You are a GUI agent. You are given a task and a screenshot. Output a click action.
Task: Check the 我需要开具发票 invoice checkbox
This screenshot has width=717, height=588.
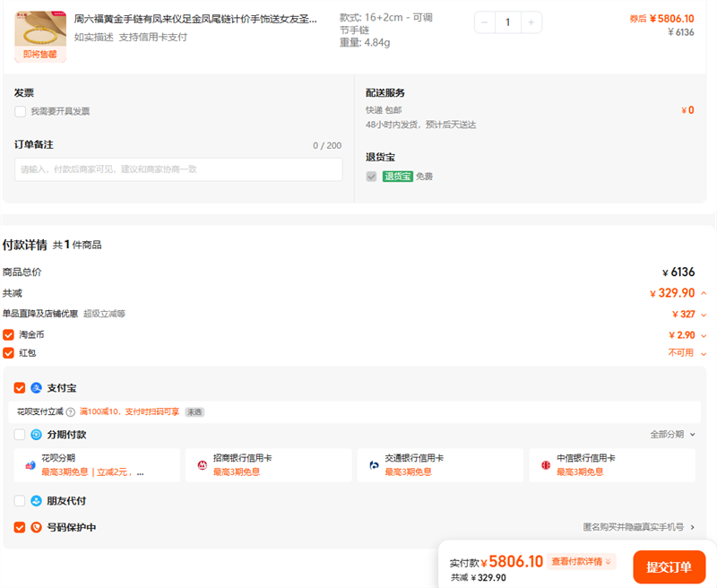click(20, 111)
